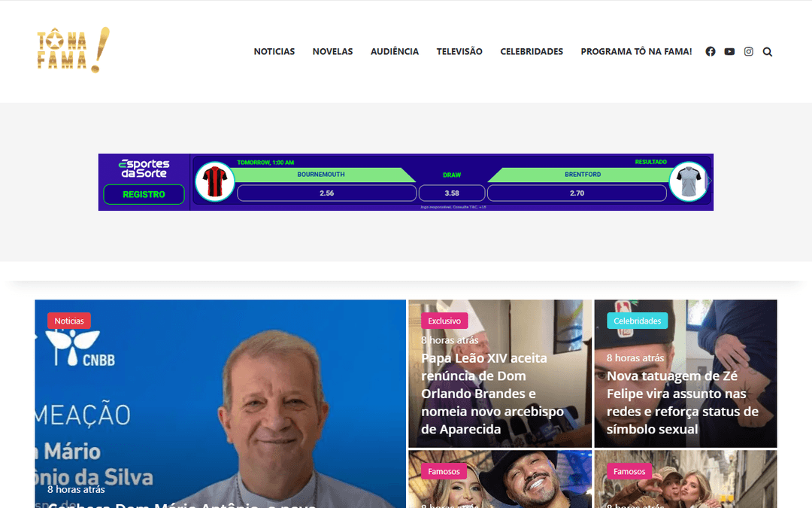
Task: Click '8 horas atrás' on the Dom Mário card
Action: (76, 489)
